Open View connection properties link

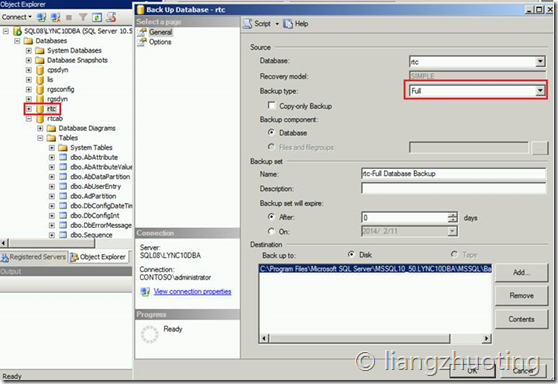193,292
